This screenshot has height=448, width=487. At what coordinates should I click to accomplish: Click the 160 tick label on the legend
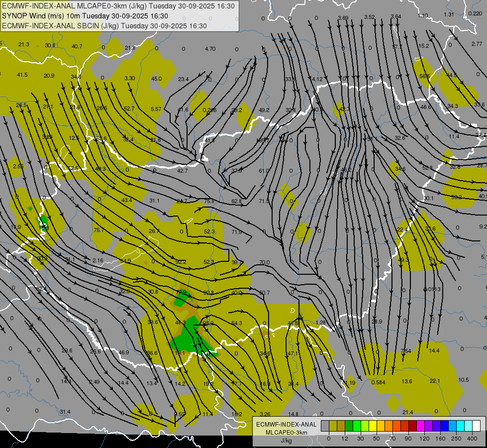click(x=440, y=439)
